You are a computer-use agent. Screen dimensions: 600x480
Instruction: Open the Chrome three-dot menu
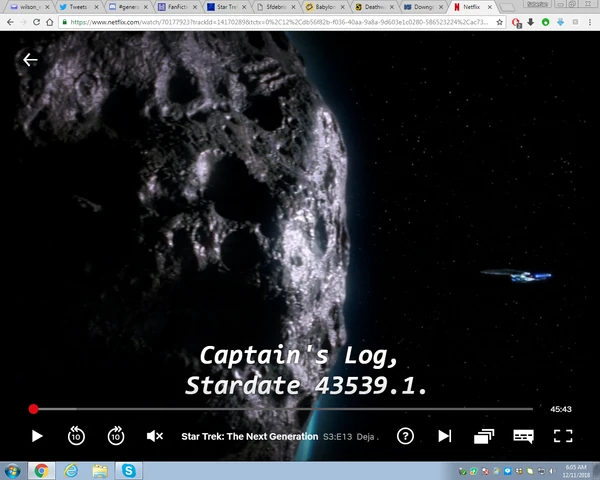pos(590,22)
